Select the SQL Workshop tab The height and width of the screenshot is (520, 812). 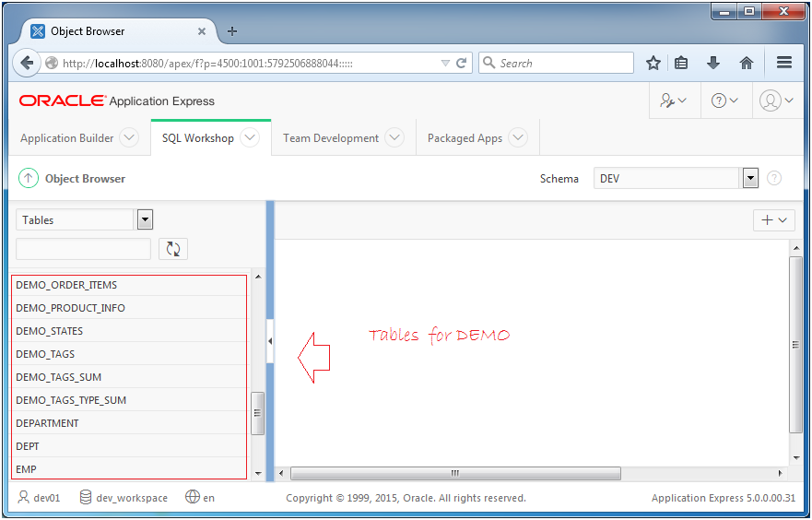(198, 138)
